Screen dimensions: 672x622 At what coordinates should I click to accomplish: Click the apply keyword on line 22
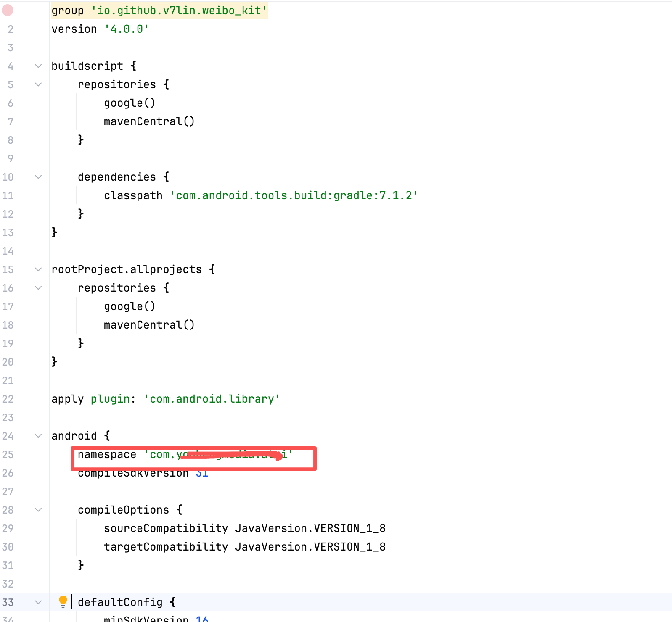click(68, 399)
